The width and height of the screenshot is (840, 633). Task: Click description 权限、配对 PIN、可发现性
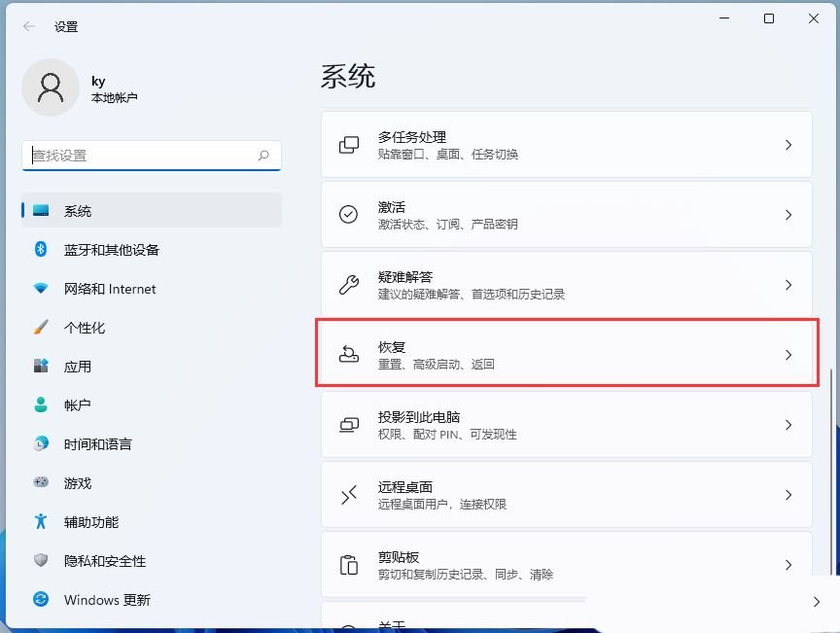447,434
